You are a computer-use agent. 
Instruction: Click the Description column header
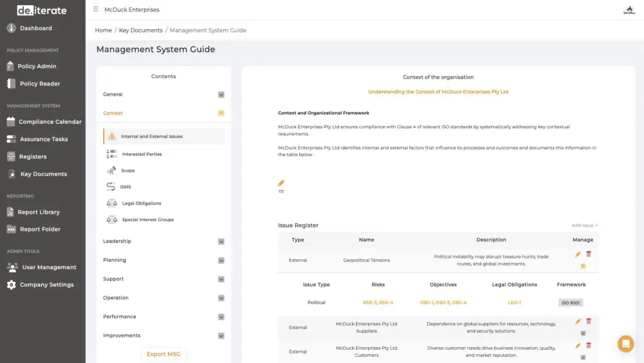point(491,240)
